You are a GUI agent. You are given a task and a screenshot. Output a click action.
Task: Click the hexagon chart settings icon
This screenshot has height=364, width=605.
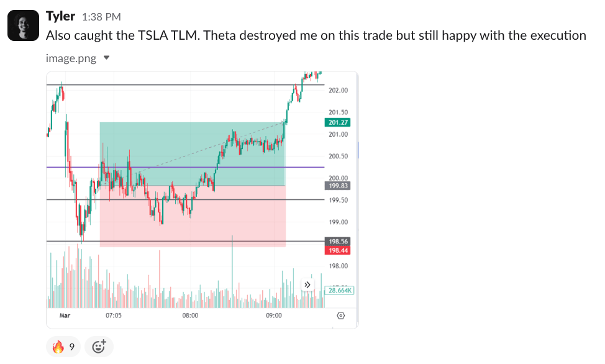pos(340,316)
